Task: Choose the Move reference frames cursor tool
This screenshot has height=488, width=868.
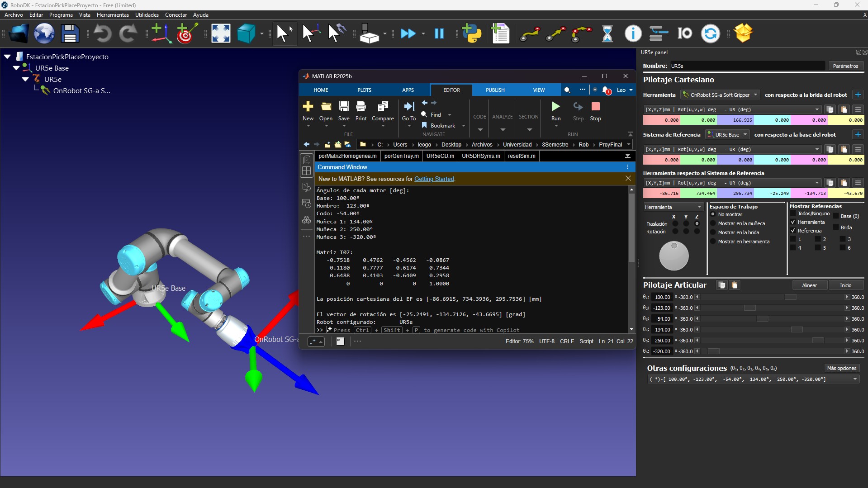Action: pyautogui.click(x=310, y=33)
